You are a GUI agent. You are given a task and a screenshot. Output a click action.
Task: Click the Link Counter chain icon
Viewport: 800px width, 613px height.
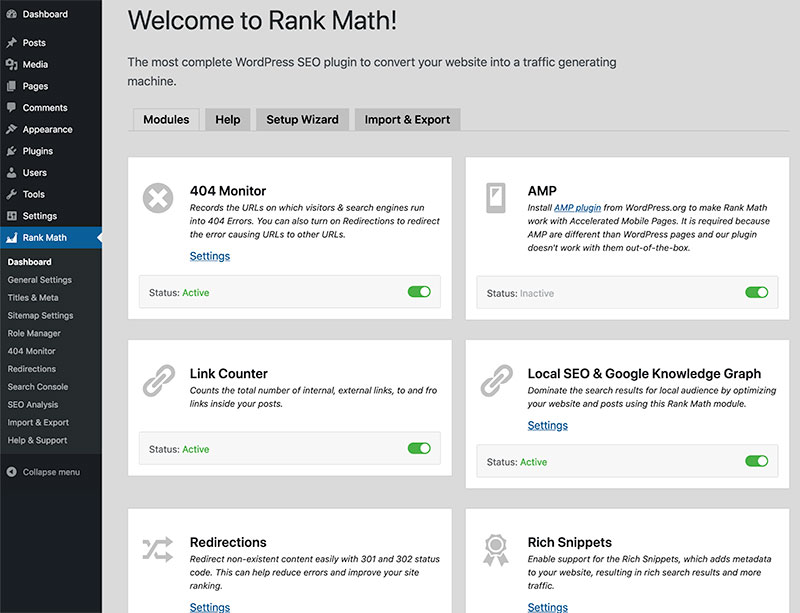click(x=159, y=380)
